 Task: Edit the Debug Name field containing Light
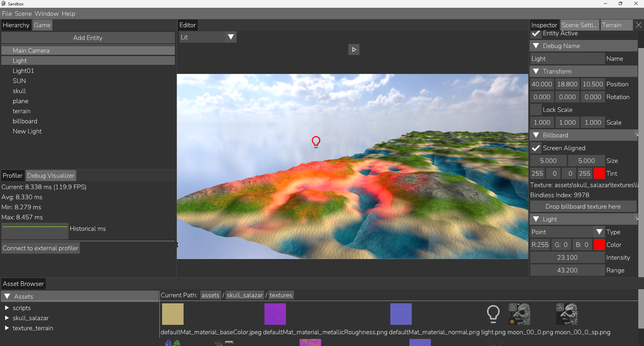coord(567,59)
